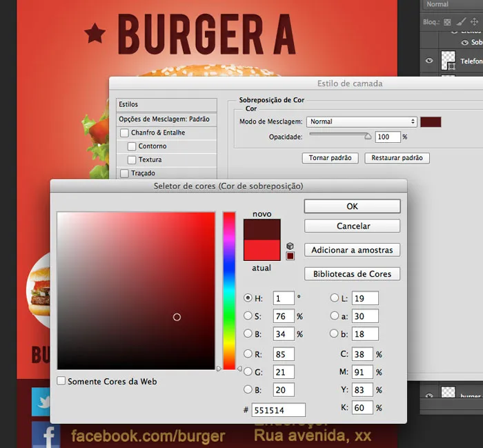Viewport: 483px width, 448px height.
Task: Select the burger layer thumbnail
Action: [448, 392]
